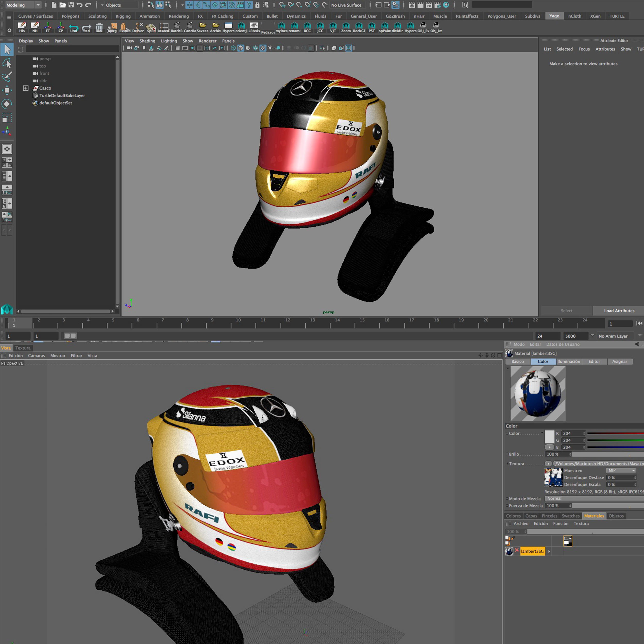Click the Asignar material button
This screenshot has height=644, width=644.
[620, 361]
